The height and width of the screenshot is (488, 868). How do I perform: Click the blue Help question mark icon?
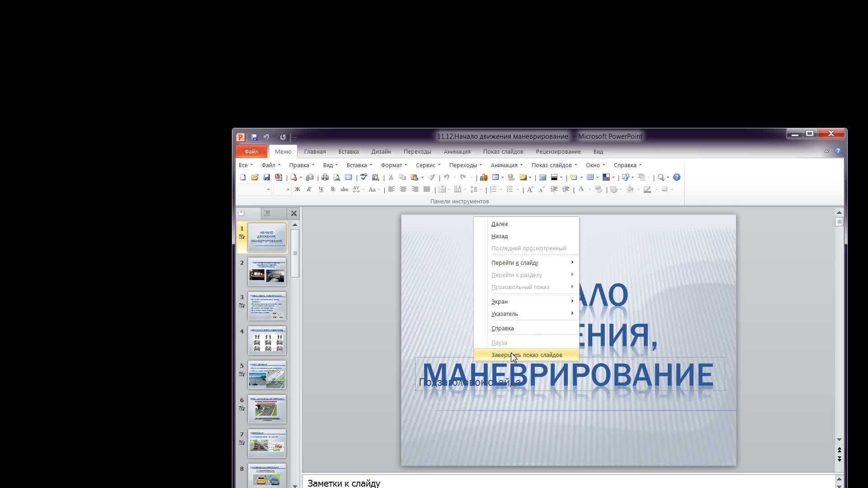pyautogui.click(x=676, y=178)
